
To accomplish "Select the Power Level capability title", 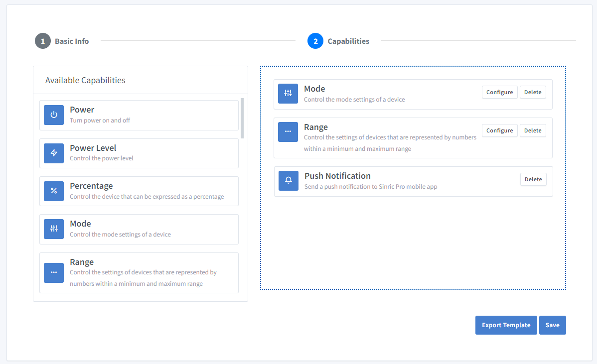I will (93, 148).
